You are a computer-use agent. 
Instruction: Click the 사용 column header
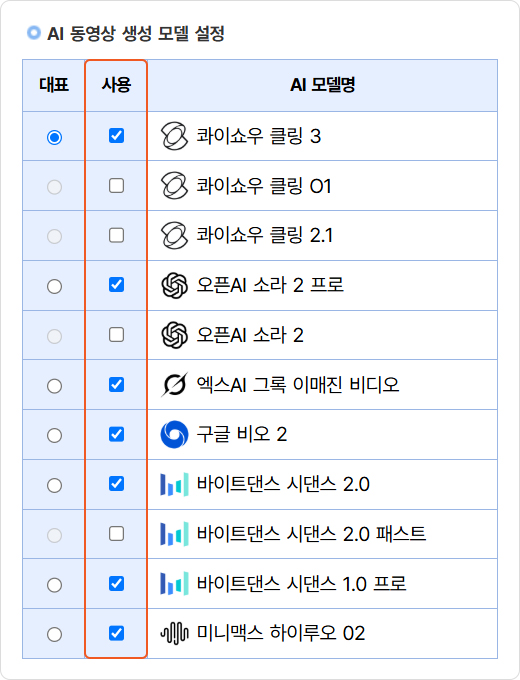tap(116, 85)
